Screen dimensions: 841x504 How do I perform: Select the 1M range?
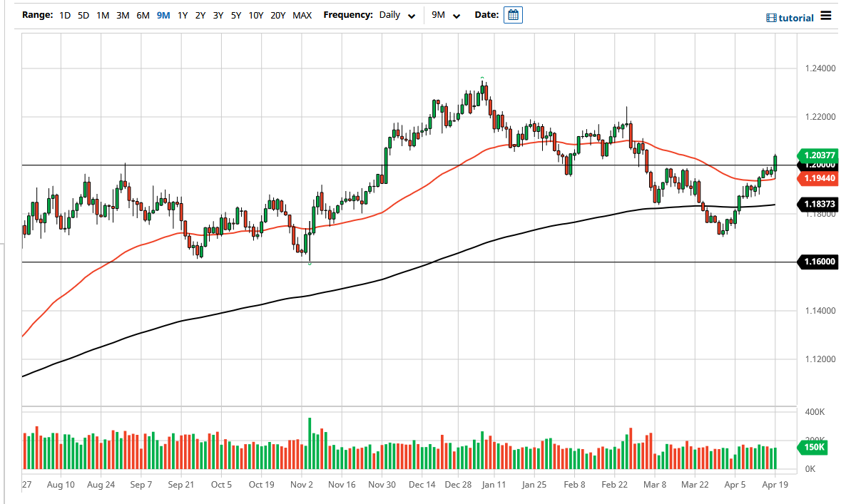click(x=103, y=16)
